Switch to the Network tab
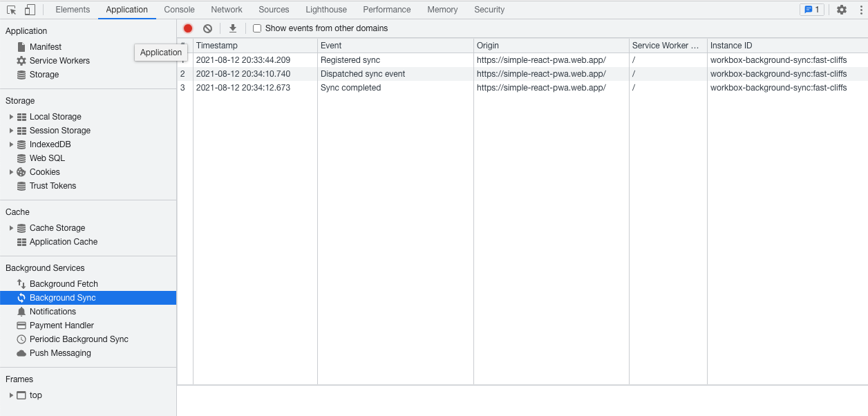The height and width of the screenshot is (416, 868). coord(227,9)
